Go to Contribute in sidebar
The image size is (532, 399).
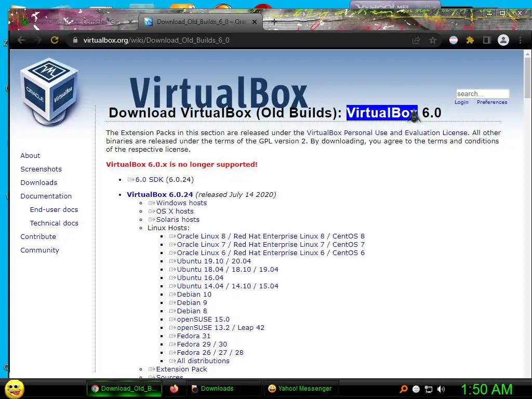(x=38, y=237)
